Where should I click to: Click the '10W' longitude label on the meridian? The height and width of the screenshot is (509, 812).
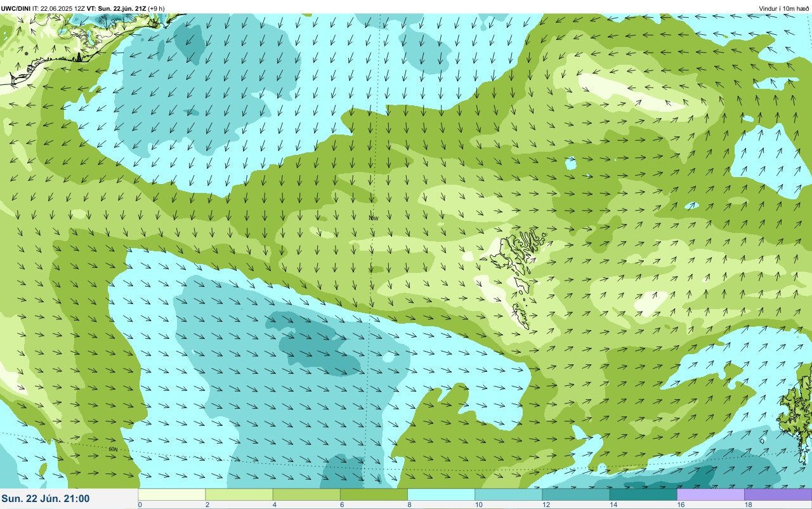(374, 218)
